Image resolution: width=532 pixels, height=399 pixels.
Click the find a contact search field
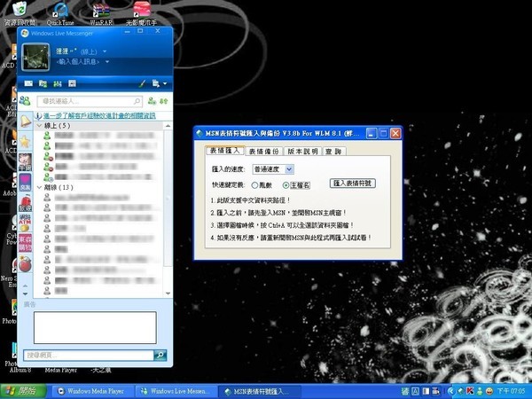click(90, 101)
